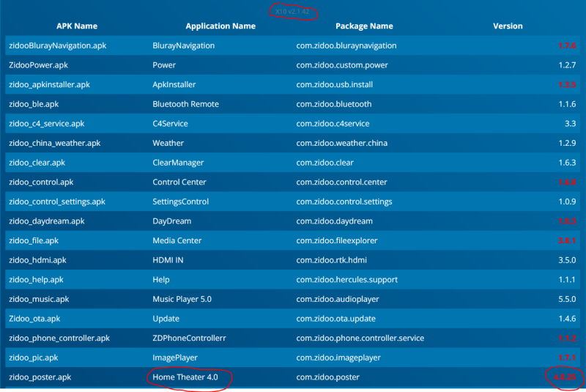The height and width of the screenshot is (392, 586).
Task: Select zidoo_china_weather.apk file name
Action: point(54,143)
